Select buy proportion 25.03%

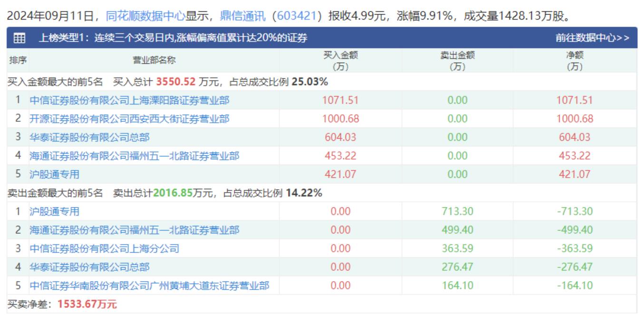[310, 82]
